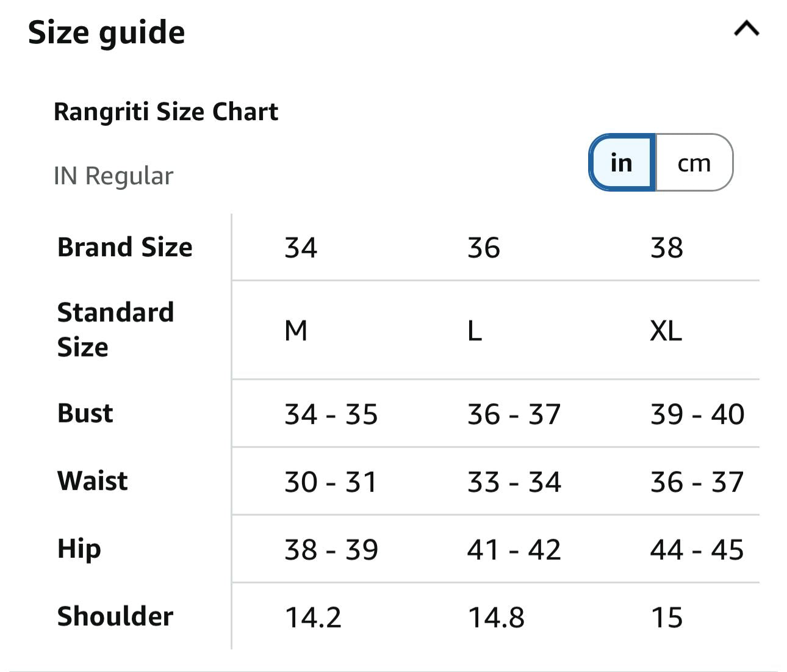The width and height of the screenshot is (787, 672).
Task: Select brand size 34 cell
Action: pyautogui.click(x=301, y=248)
